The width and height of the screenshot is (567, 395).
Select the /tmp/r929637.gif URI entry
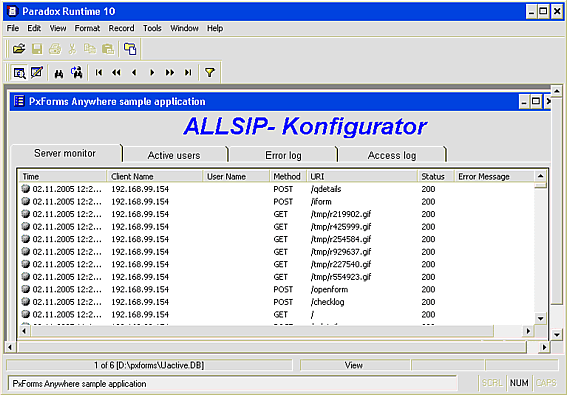[x=341, y=252]
